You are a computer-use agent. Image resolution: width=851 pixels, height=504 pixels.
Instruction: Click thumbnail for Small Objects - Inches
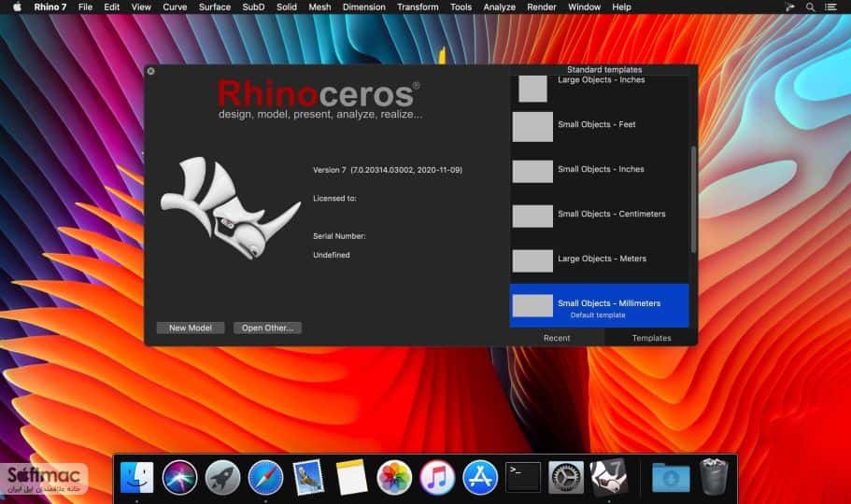[532, 172]
